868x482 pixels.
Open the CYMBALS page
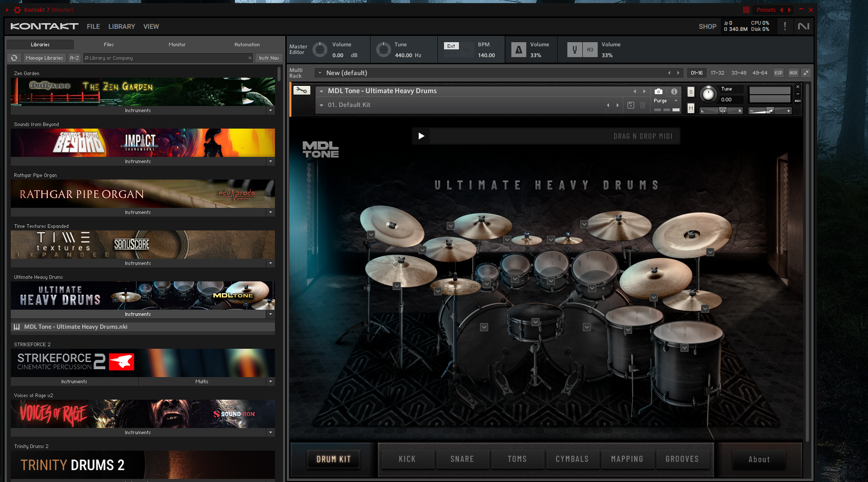pos(572,459)
